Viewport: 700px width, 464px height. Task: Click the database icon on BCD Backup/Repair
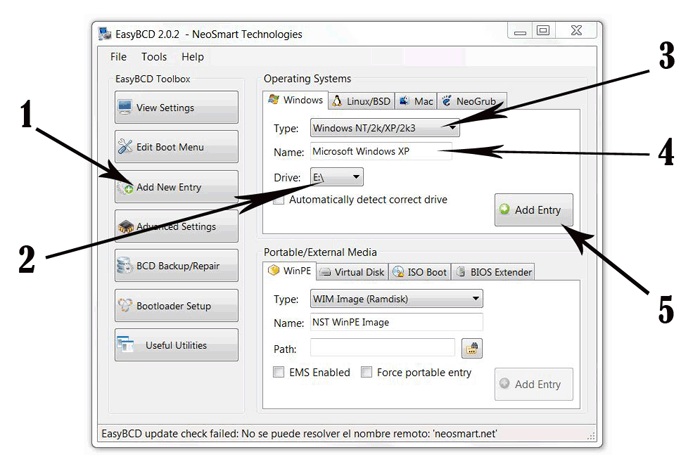(125, 266)
